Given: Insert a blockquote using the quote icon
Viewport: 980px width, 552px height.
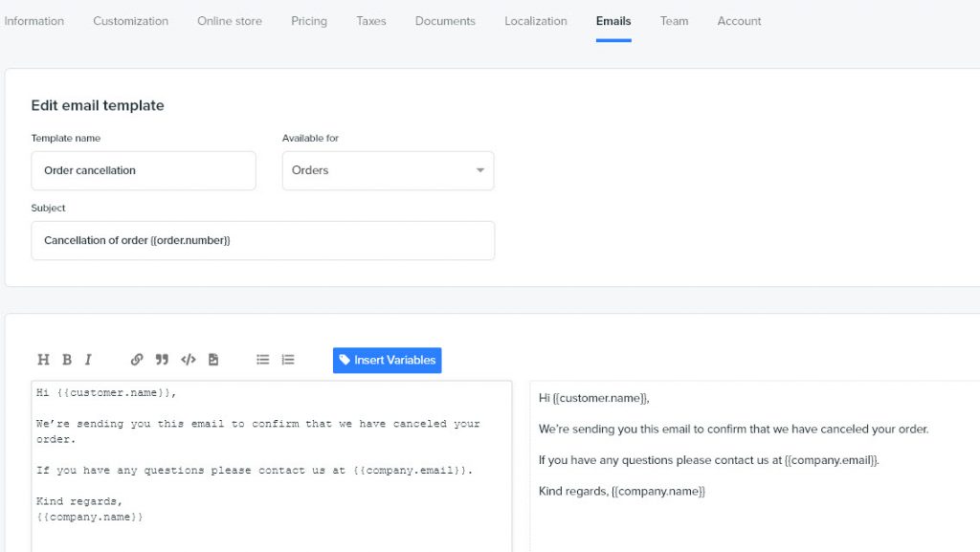Looking at the screenshot, I should (162, 360).
